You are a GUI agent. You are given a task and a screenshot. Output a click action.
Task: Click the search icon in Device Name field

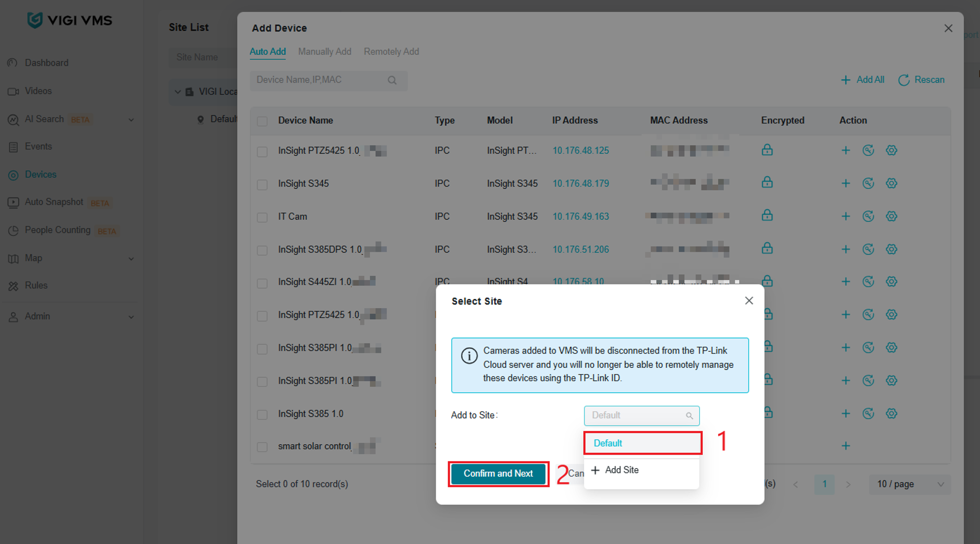(392, 80)
